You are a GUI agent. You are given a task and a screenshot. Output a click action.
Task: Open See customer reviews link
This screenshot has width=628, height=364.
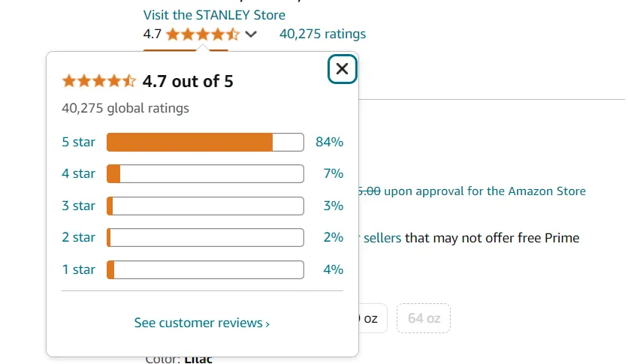coord(201,323)
